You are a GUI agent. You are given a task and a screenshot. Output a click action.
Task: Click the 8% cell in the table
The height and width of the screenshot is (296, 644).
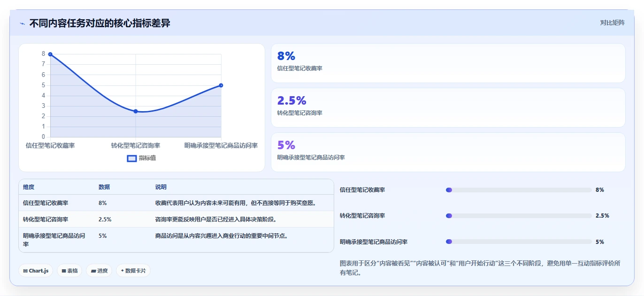103,203
